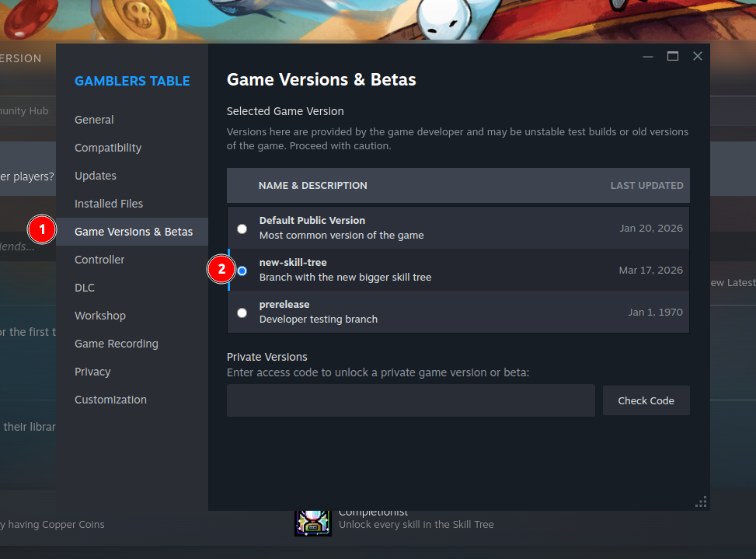This screenshot has height=559, width=756.
Task: Go to the Updates section
Action: (96, 176)
